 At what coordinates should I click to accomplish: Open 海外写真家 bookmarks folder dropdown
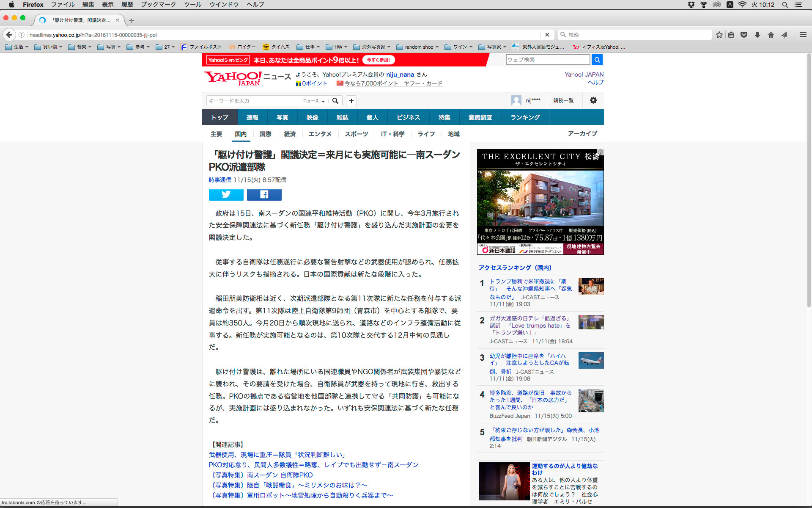[x=372, y=47]
